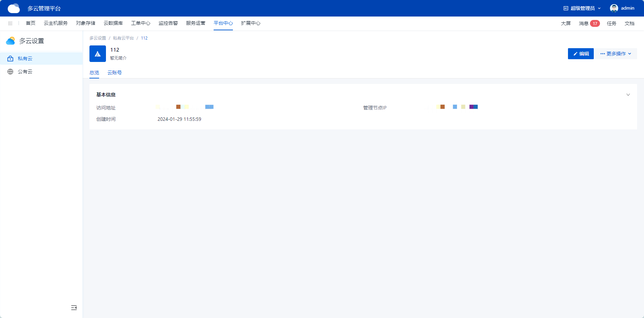The image size is (644, 318).
Task: Go to 私有云平台 breadcrumb link
Action: [x=123, y=38]
